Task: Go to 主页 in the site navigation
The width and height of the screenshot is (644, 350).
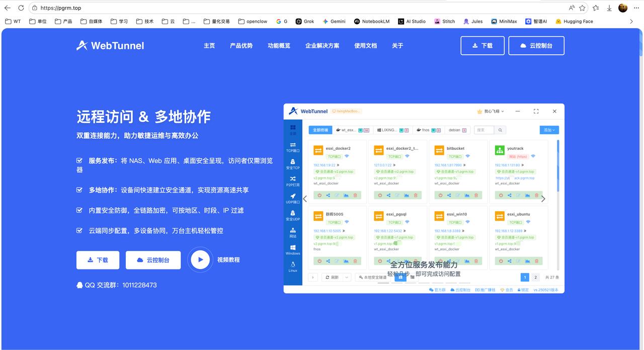Action: [x=209, y=46]
